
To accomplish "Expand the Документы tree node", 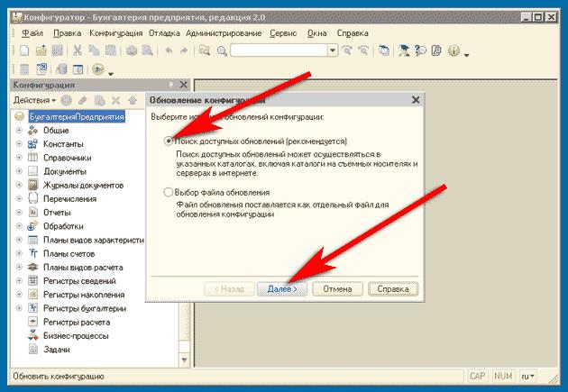I will coord(19,171).
